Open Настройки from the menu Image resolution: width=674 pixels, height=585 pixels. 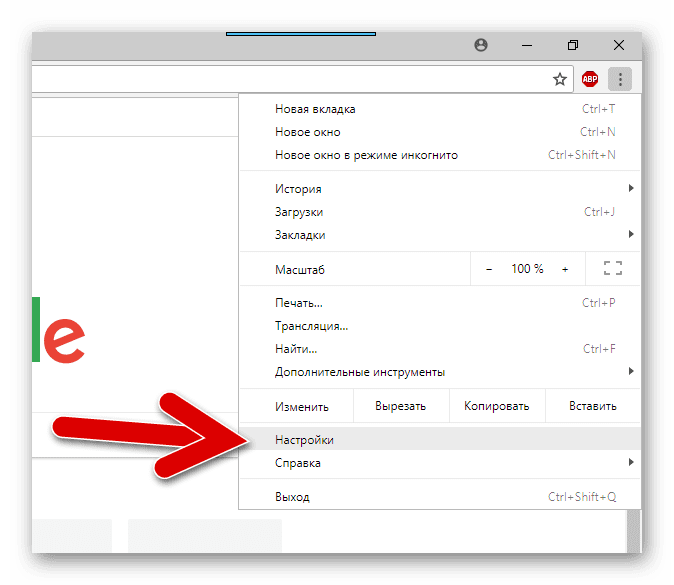(440, 440)
